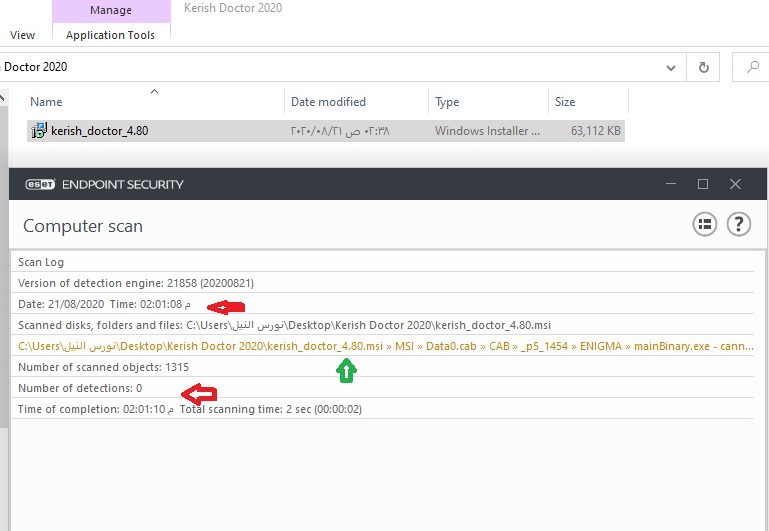Click the kerish_doctor_4.80 installer file icon

click(39, 130)
